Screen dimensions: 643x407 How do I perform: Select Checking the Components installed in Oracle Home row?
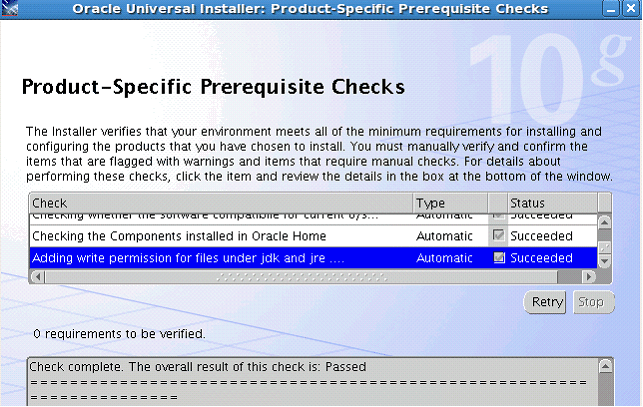coord(313,236)
